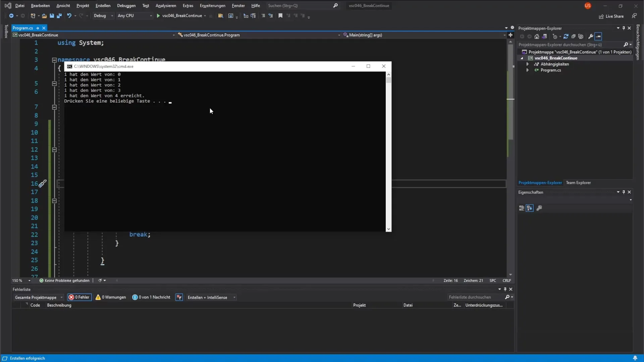Open the Any CPU platform dropdown
The image size is (644, 362).
coord(135,16)
